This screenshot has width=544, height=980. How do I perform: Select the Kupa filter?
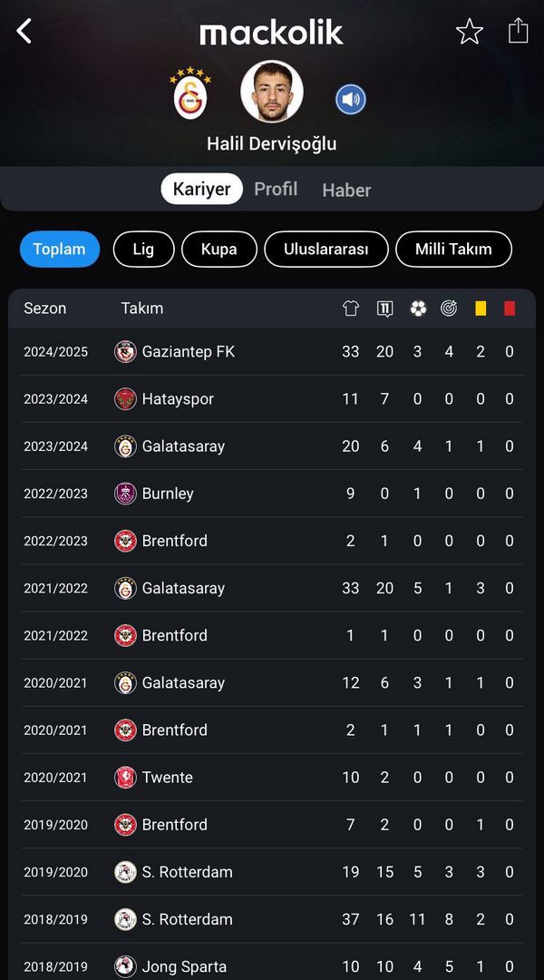tap(219, 250)
